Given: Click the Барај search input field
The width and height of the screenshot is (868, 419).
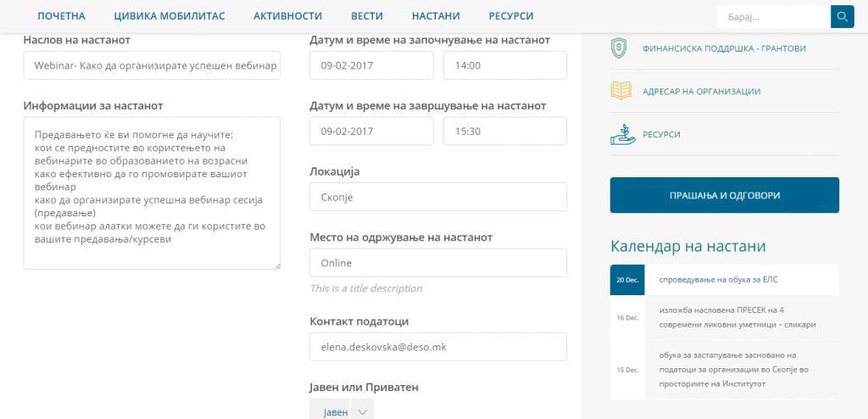Looking at the screenshot, I should pyautogui.click(x=774, y=17).
